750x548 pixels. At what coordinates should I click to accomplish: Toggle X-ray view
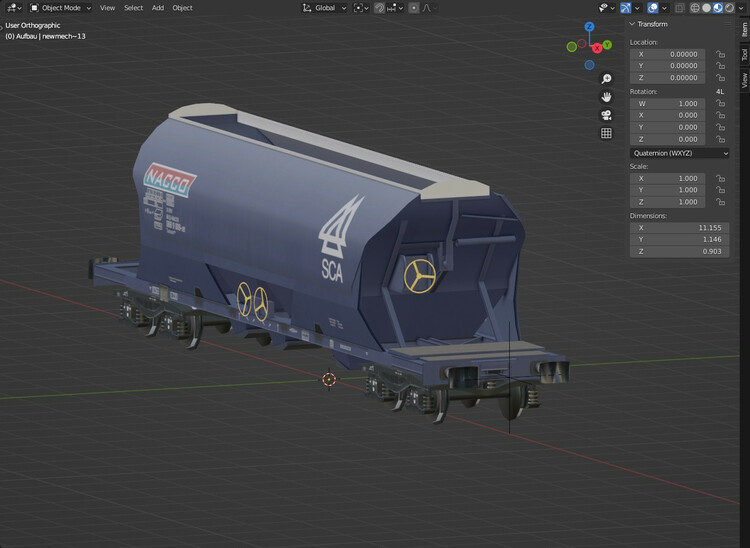point(679,8)
